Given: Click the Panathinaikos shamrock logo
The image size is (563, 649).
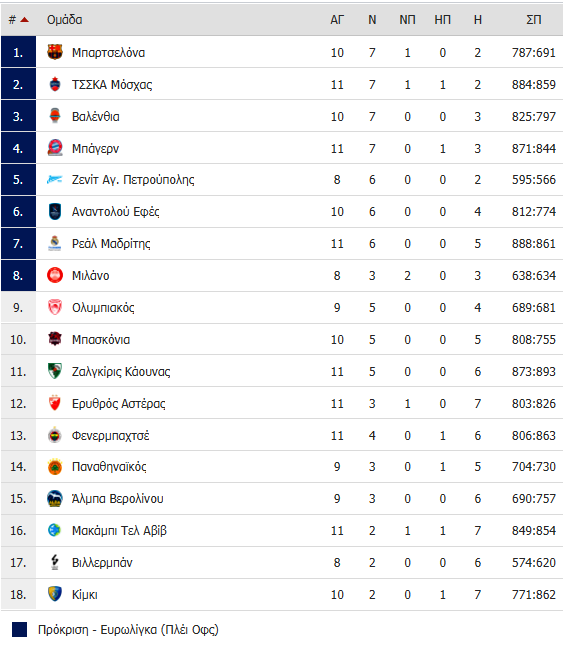Looking at the screenshot, I should tap(55, 467).
